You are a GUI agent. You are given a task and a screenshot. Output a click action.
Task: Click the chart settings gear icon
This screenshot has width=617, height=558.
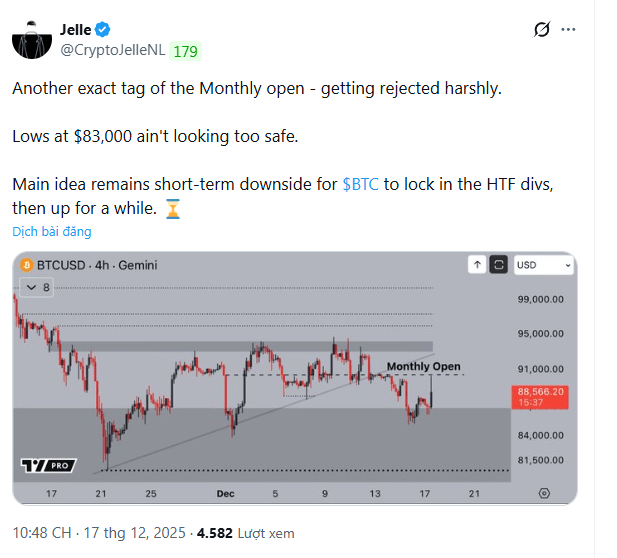click(x=544, y=493)
